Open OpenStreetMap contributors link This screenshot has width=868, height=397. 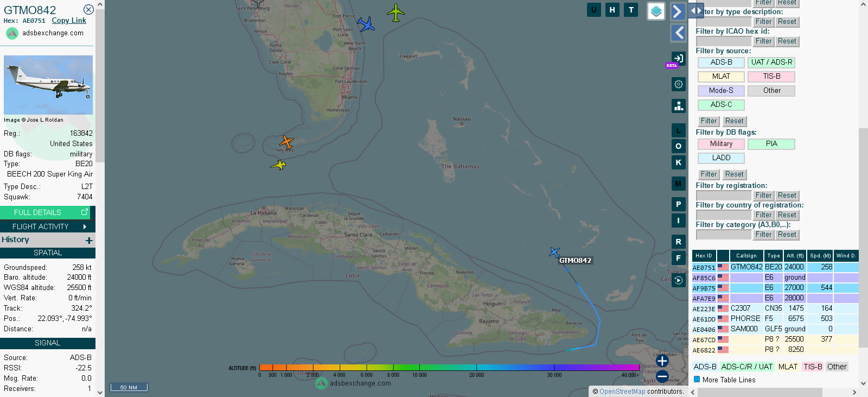point(622,392)
